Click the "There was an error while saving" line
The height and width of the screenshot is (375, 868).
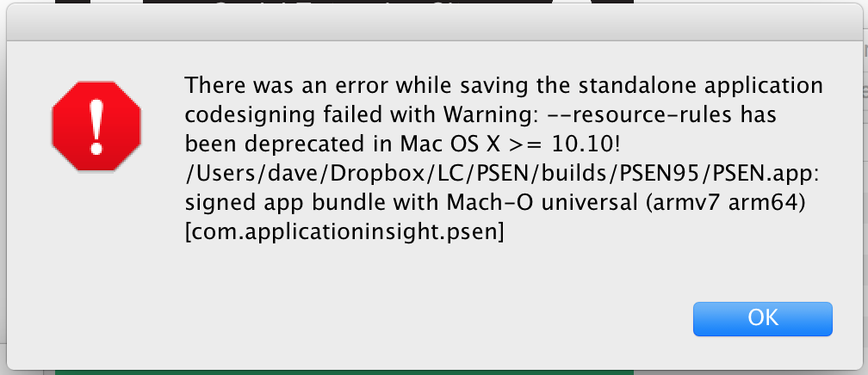point(504,86)
